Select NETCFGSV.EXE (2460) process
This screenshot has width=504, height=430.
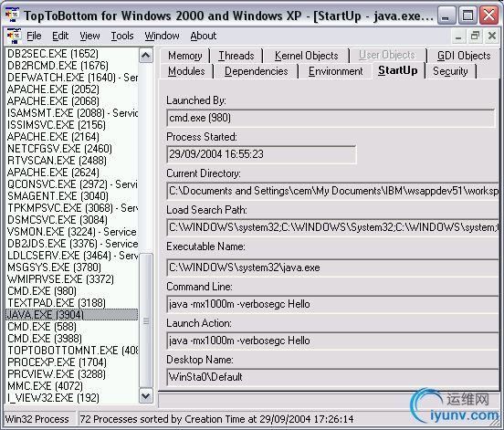click(59, 149)
